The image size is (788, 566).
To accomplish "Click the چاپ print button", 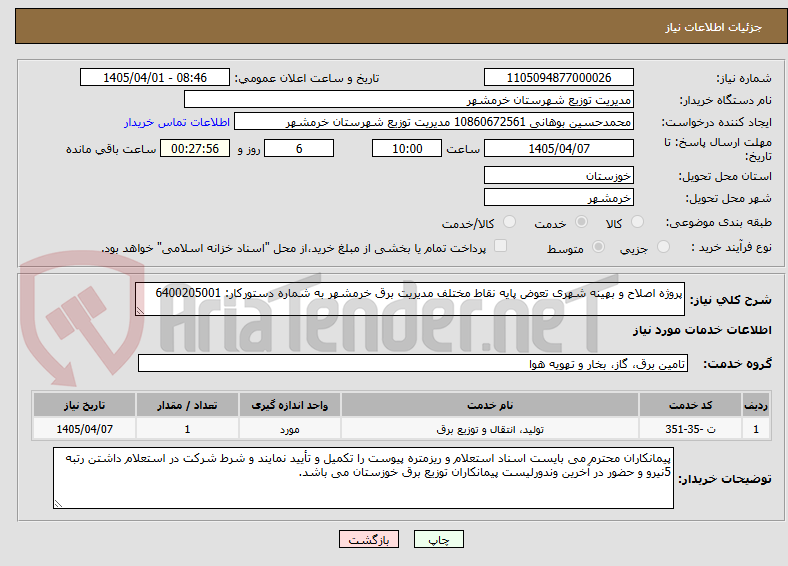I will click(439, 539).
